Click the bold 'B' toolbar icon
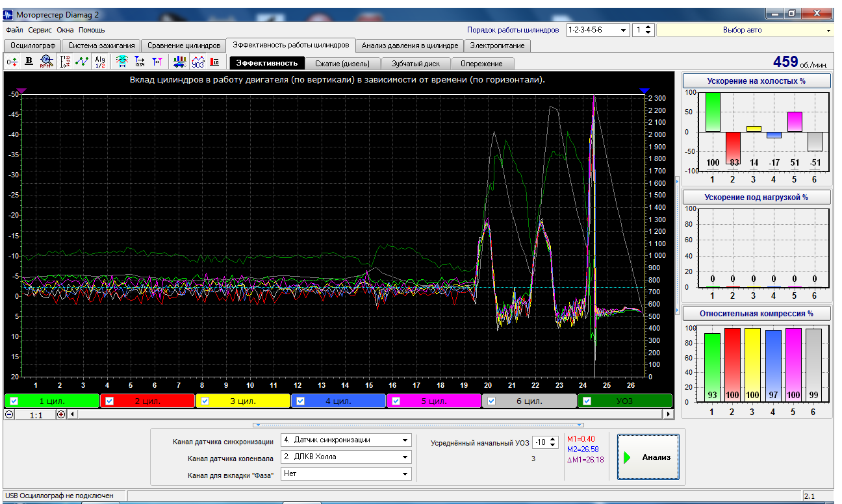This screenshot has width=842, height=504. coord(29,62)
